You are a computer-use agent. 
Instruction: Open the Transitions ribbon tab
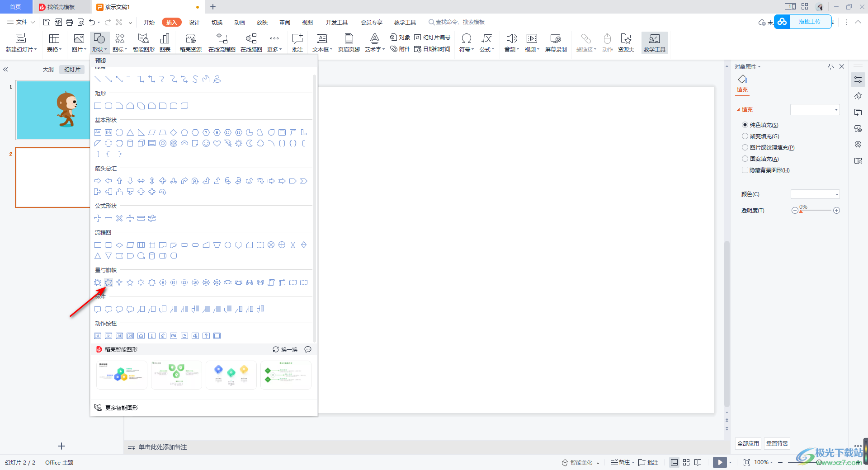217,22
